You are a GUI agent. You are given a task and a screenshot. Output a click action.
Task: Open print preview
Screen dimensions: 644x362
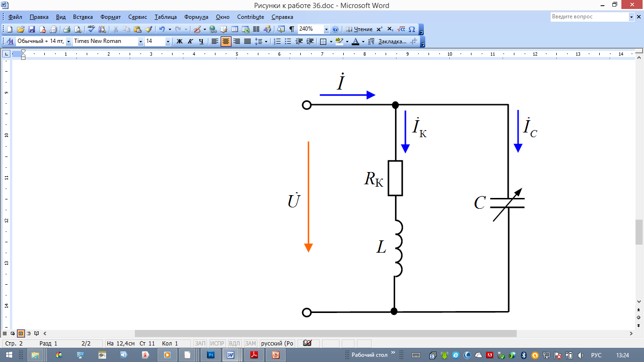coord(77,29)
